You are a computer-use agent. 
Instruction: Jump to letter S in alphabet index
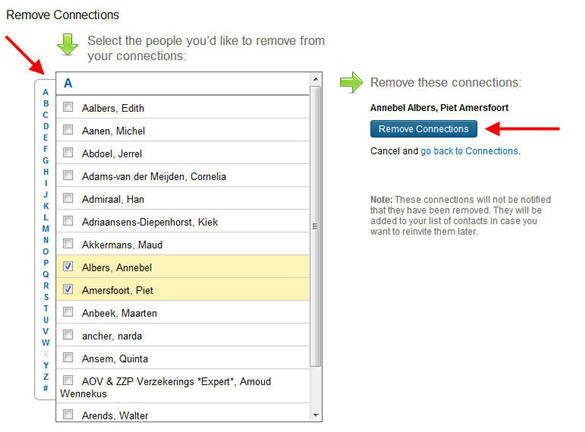(x=46, y=297)
